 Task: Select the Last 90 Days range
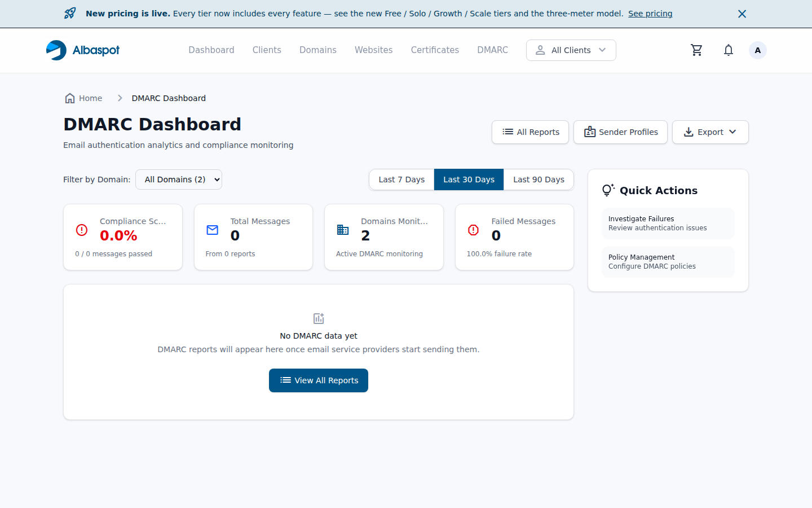click(539, 179)
